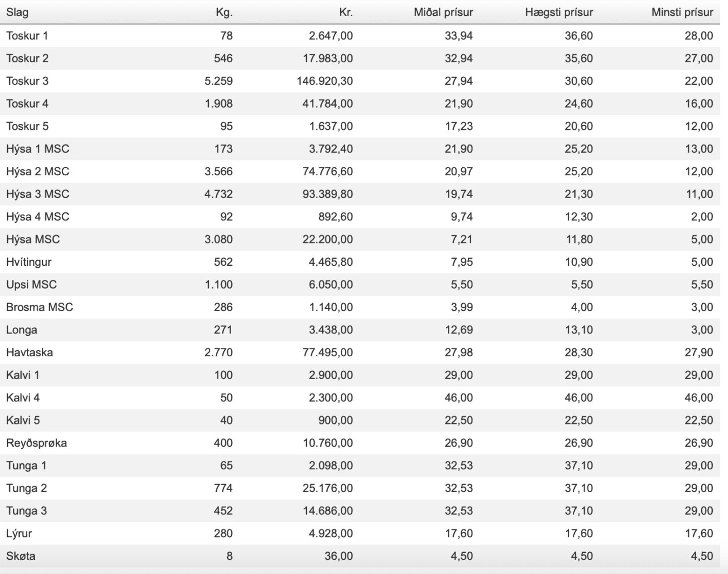Image resolution: width=728 pixels, height=574 pixels.
Task: Select the Miðal prísur column header
Action: pos(443,12)
